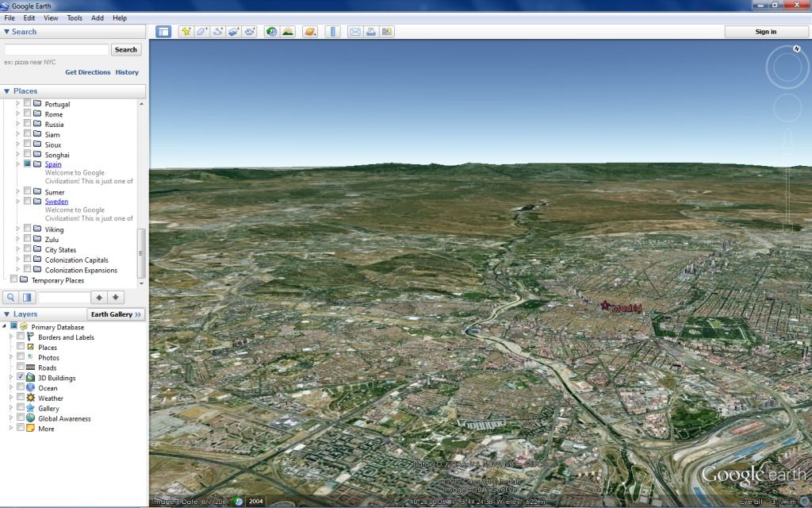Viewport: 812px width, 508px height.
Task: Click the split panel icon under Places
Action: 27,298
